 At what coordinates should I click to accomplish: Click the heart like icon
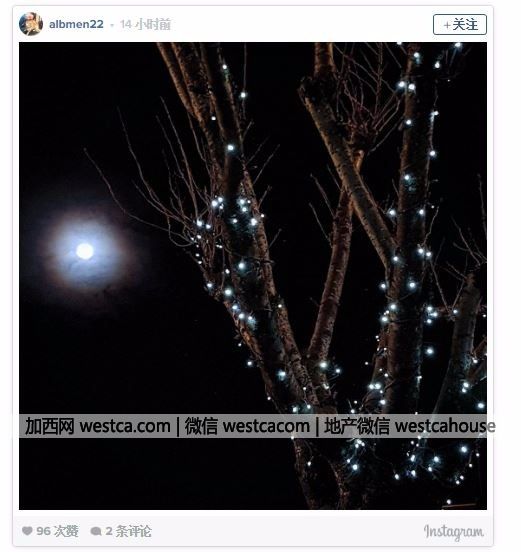point(27,531)
